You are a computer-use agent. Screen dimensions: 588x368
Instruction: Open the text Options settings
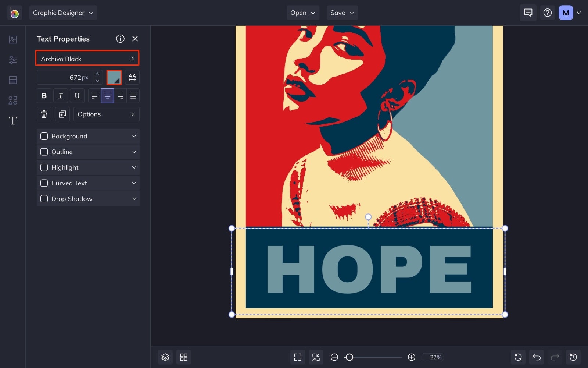[x=106, y=114]
